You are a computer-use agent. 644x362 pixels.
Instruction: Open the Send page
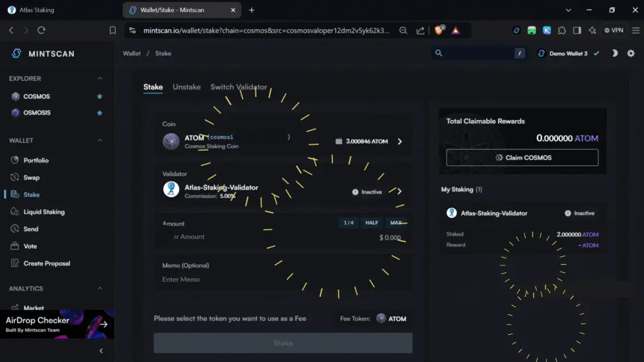[x=30, y=229]
